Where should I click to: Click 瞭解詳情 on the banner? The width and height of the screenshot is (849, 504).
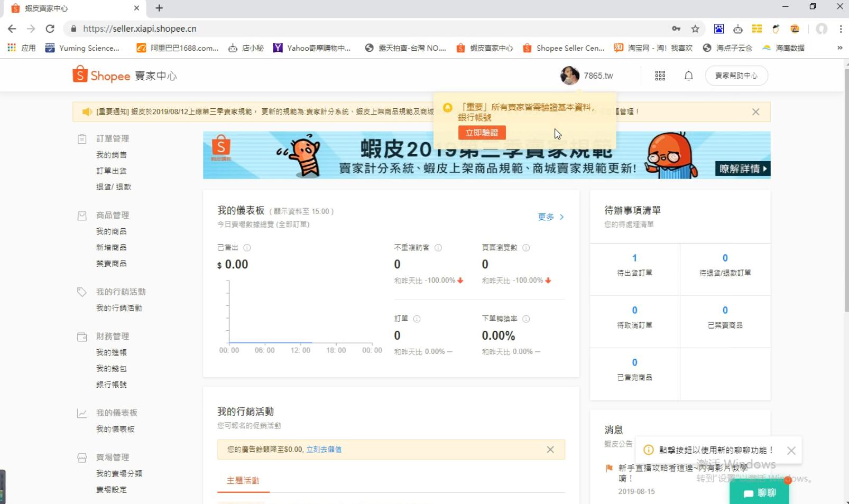pos(742,169)
